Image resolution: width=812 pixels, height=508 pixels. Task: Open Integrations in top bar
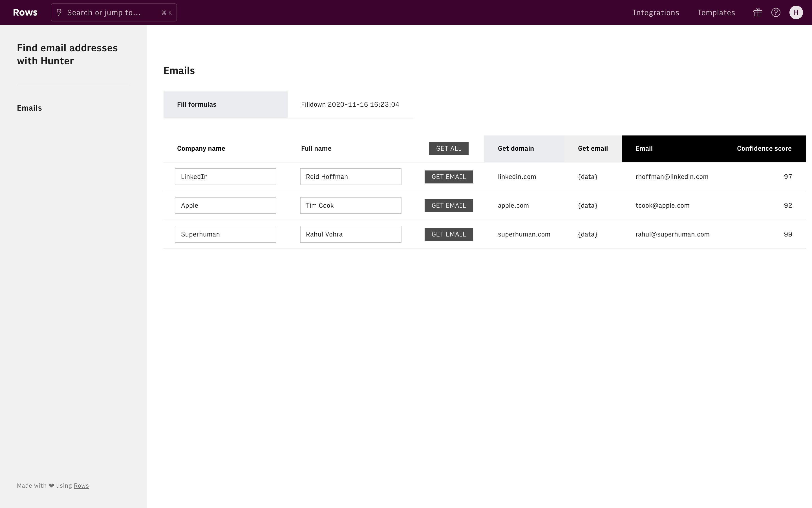click(x=656, y=12)
